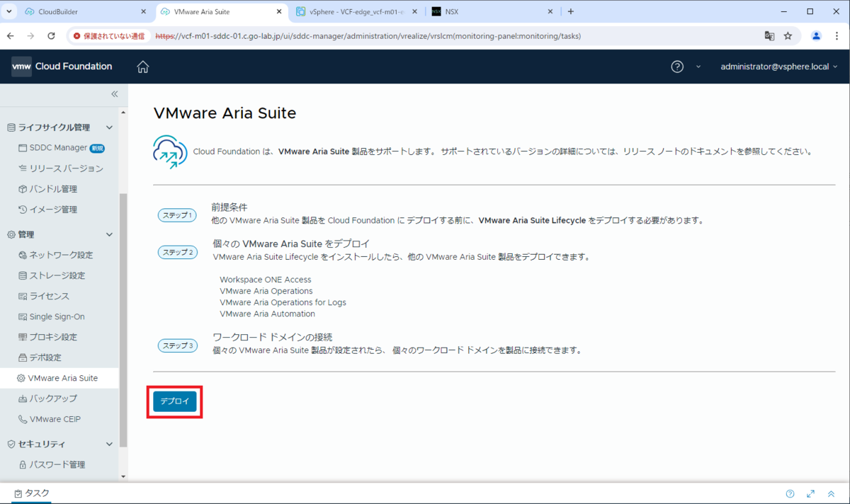Select イメージ管理 in sidebar
The height and width of the screenshot is (504, 850).
click(x=48, y=210)
